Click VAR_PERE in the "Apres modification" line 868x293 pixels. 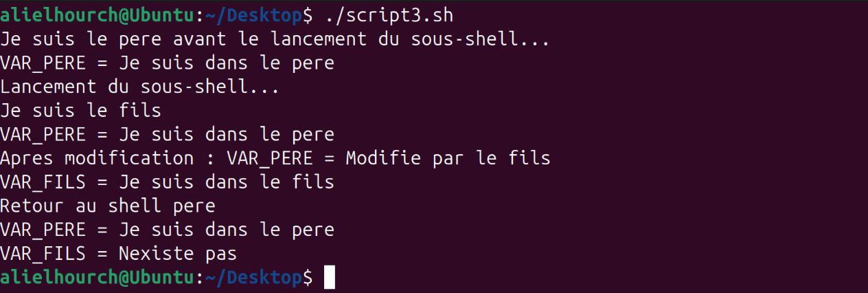coord(269,158)
